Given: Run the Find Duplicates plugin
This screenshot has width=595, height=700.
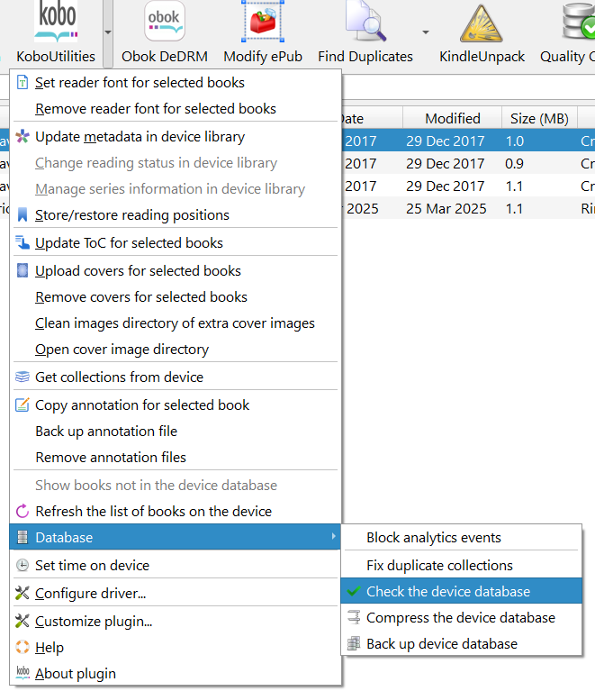Looking at the screenshot, I should pos(365,33).
